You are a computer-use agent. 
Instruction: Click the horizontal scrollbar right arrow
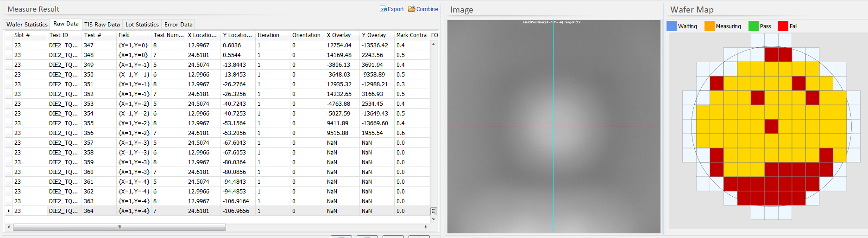pos(426,227)
